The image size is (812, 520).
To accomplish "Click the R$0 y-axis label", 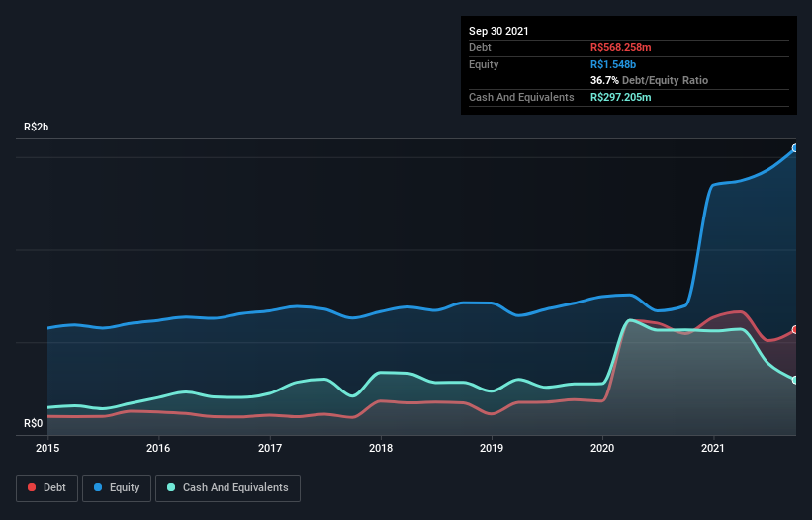I will click(34, 423).
